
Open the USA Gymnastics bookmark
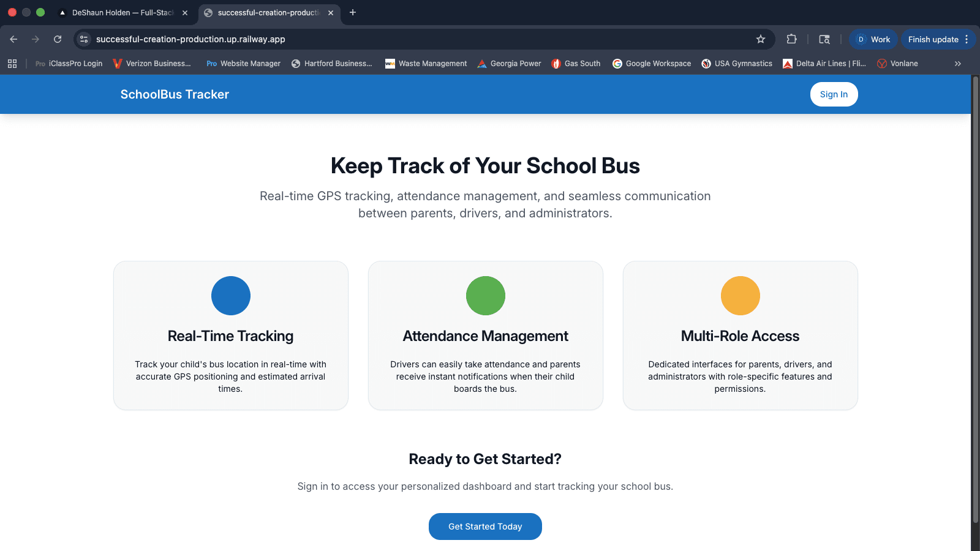(737, 63)
